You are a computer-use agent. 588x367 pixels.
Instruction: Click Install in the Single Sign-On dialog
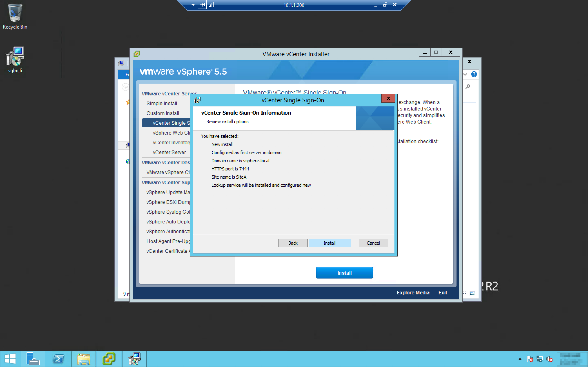[330, 243]
